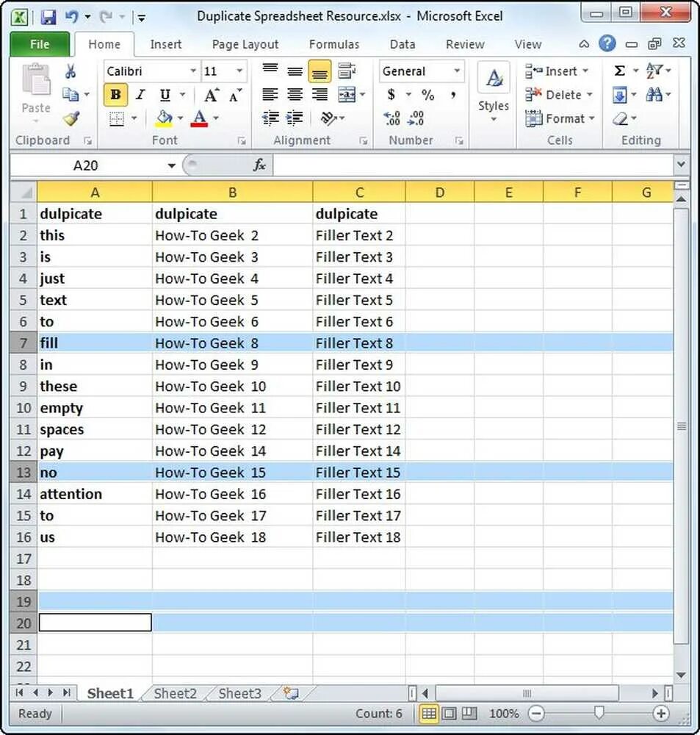
Task: Open the Insert cells dropdown arrow
Action: pos(585,71)
